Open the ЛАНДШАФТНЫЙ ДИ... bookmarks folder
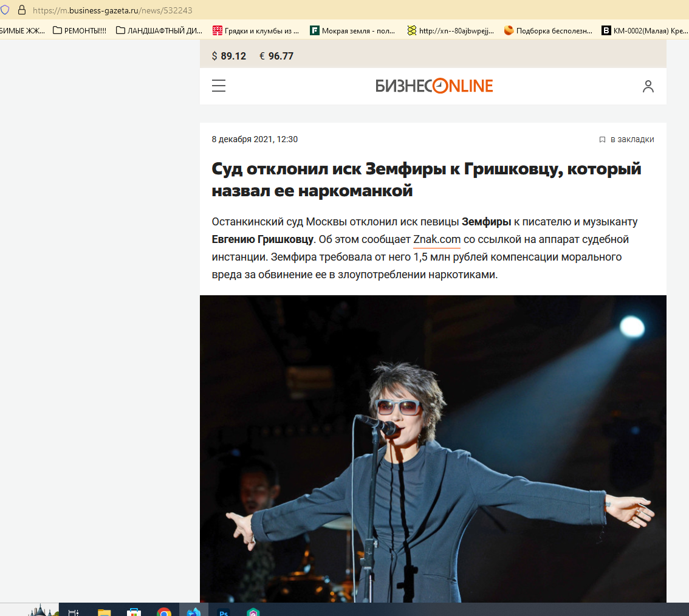Viewport: 689px width, 616px height. pos(159,30)
